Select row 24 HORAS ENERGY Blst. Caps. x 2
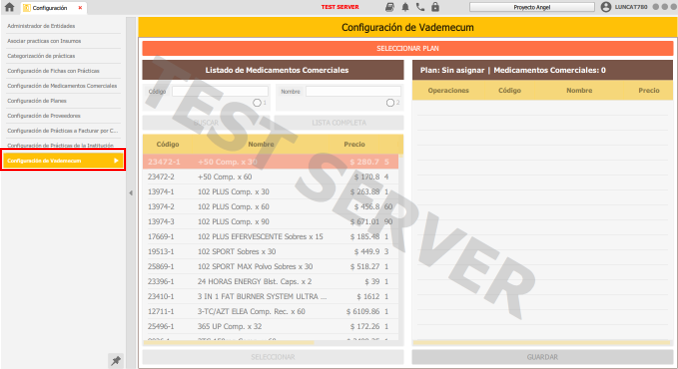Viewport: 678px width, 369px height. [271, 281]
